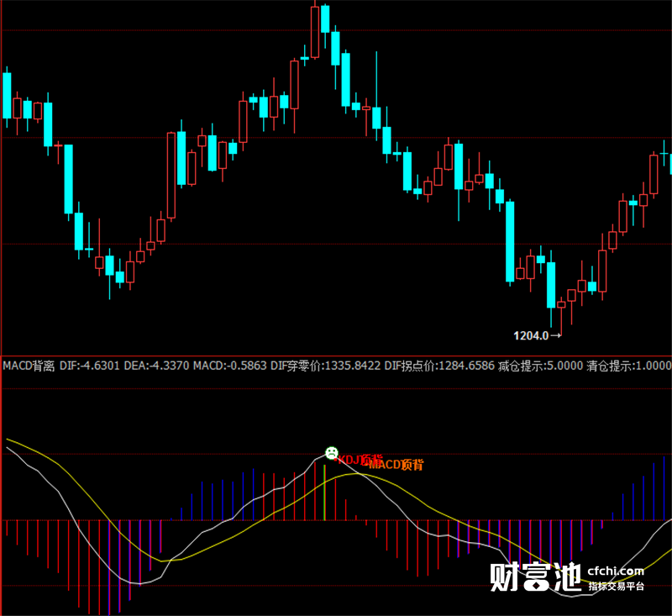This screenshot has width=672, height=616.
Task: Click the MACD:-0.5863 value
Action: [230, 366]
